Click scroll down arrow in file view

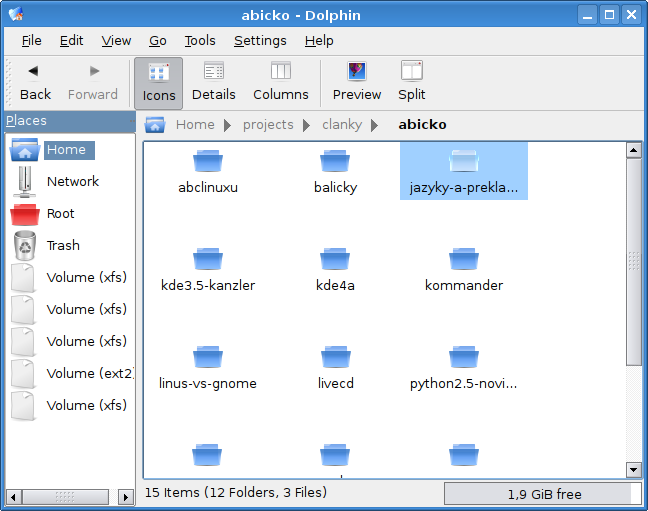click(634, 470)
